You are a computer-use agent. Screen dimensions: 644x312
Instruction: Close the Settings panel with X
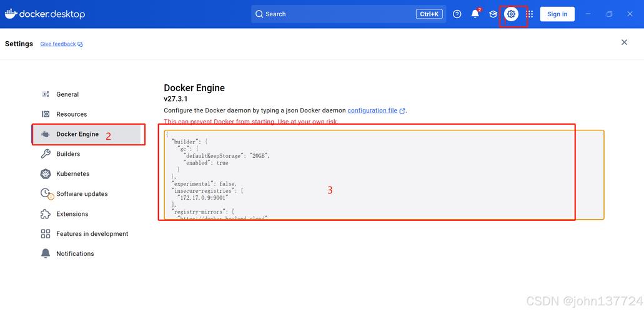coord(624,42)
